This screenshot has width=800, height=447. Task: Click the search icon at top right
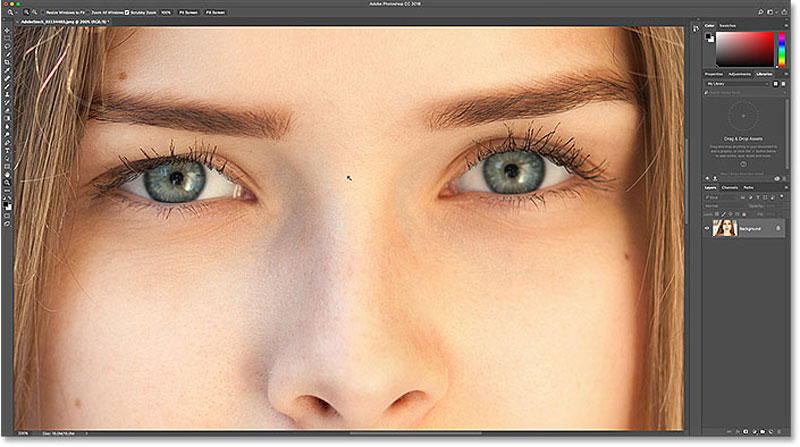(x=763, y=11)
